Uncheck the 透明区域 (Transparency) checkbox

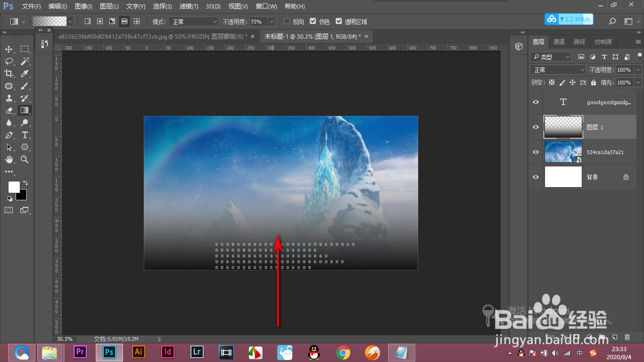339,21
